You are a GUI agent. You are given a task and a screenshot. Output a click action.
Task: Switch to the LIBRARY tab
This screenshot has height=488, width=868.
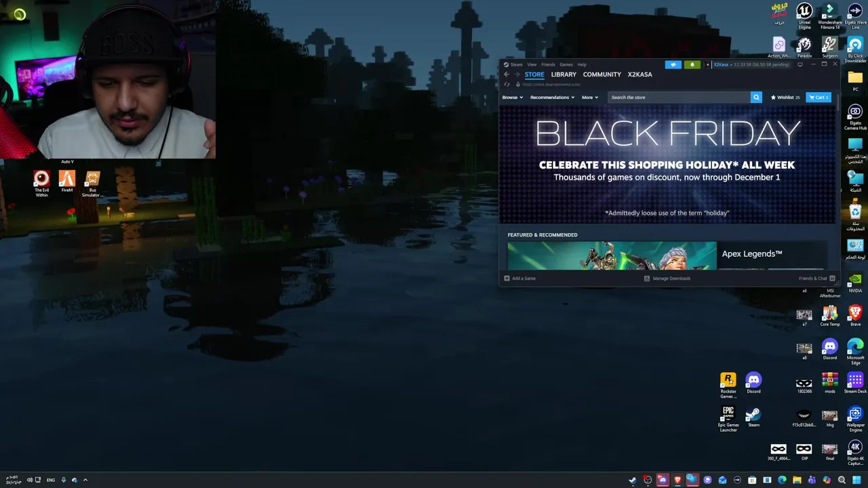pyautogui.click(x=564, y=75)
